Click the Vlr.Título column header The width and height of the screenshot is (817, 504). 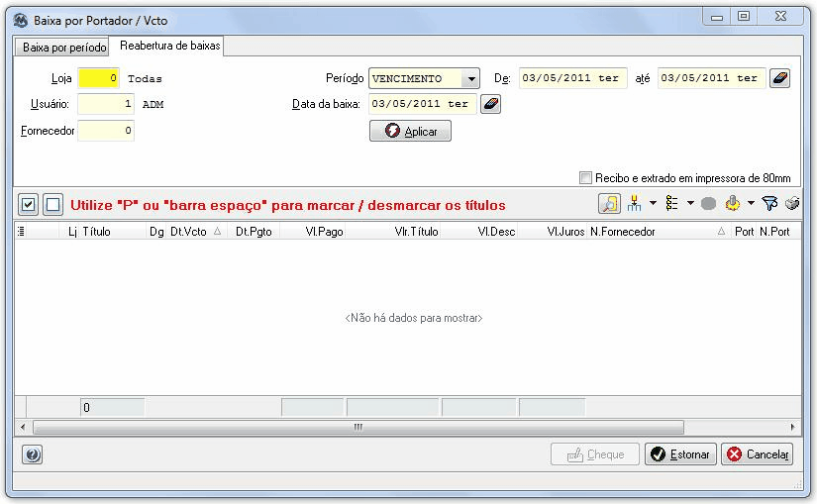(x=393, y=232)
